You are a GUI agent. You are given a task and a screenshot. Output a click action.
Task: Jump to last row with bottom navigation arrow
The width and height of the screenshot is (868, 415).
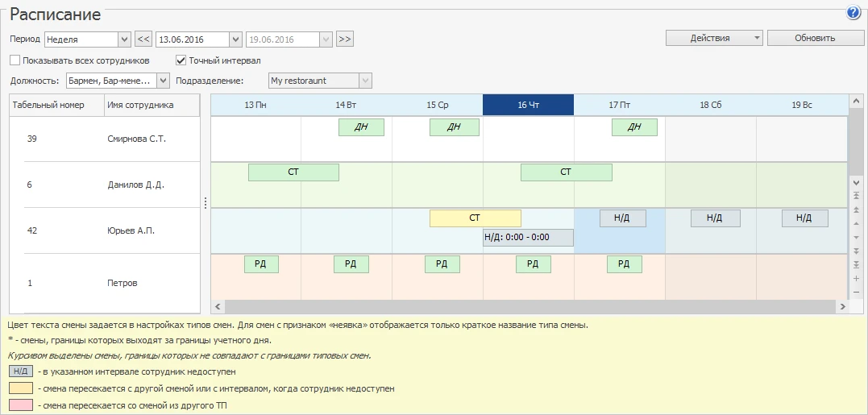click(x=856, y=264)
